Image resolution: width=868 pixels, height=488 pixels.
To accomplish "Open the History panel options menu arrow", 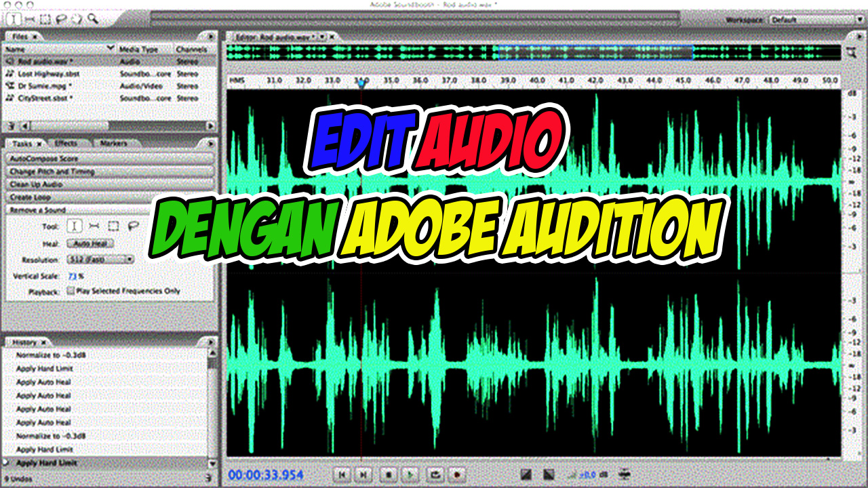I will pos(210,342).
